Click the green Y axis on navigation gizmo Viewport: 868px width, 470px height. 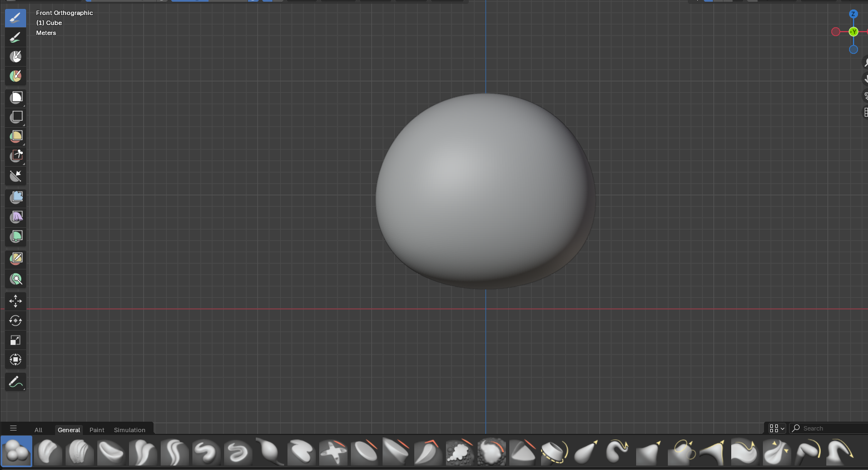(x=854, y=32)
